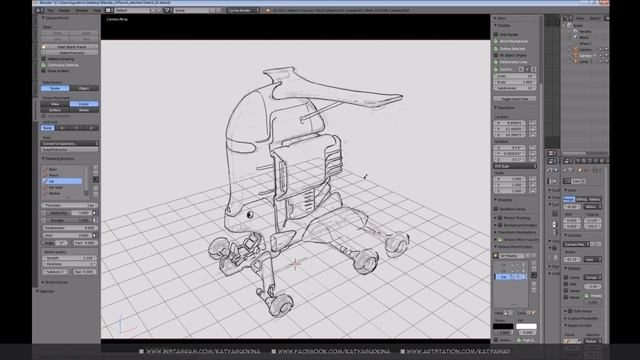Click the Randomness value field

70,228
